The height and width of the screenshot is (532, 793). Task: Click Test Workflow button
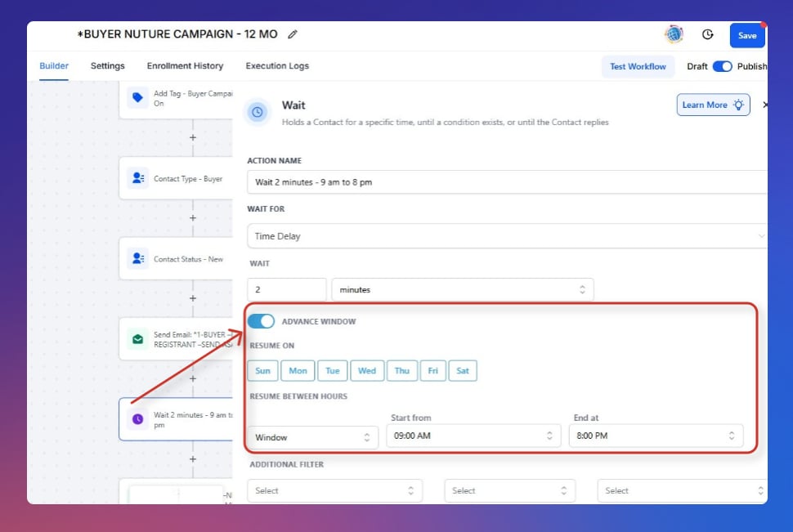[638, 66]
